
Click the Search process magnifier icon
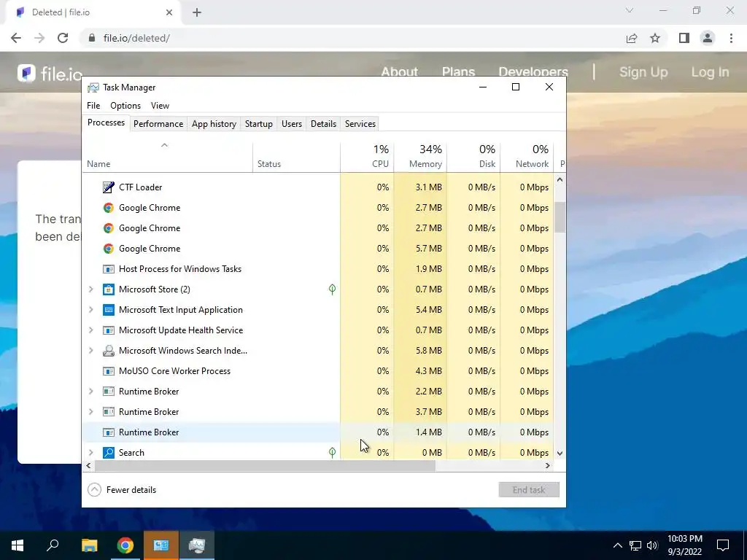[x=109, y=452]
